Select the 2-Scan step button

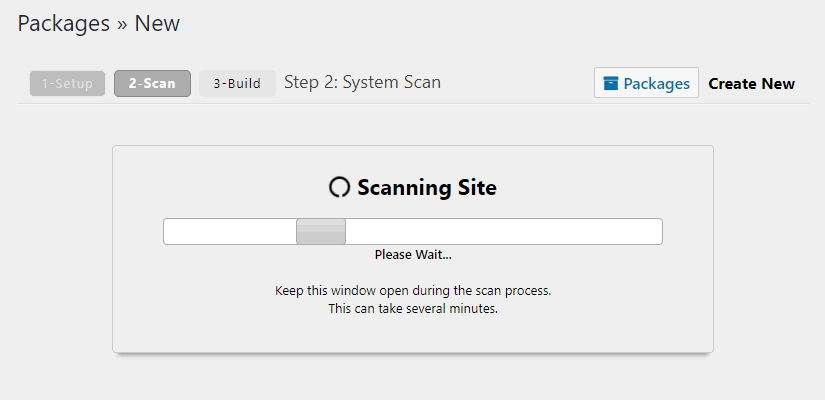[x=152, y=83]
